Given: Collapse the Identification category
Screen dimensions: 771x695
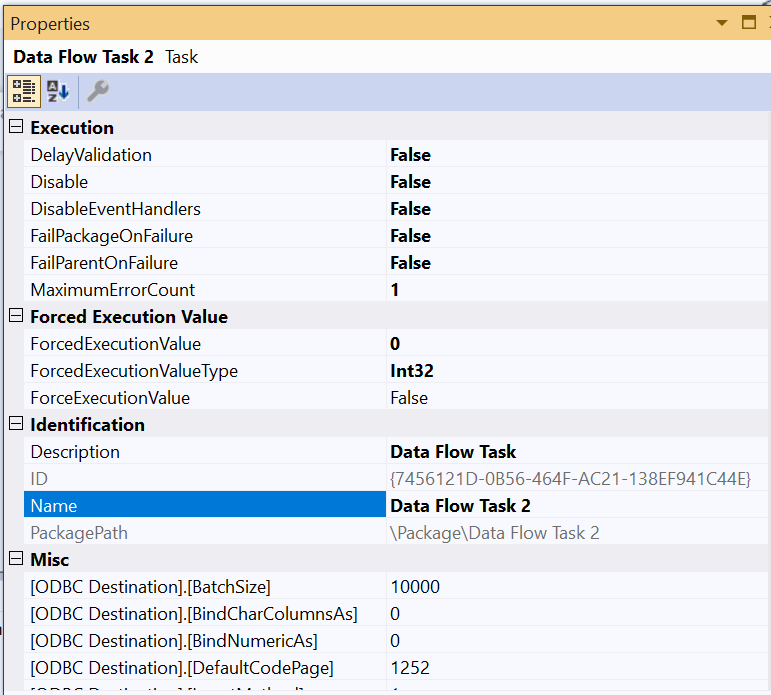Looking at the screenshot, I should coord(16,423).
